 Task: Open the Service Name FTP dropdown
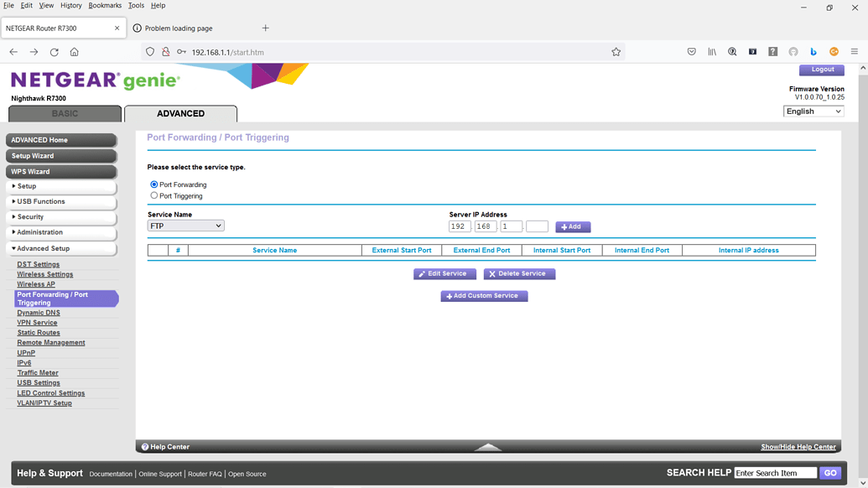[x=185, y=225]
